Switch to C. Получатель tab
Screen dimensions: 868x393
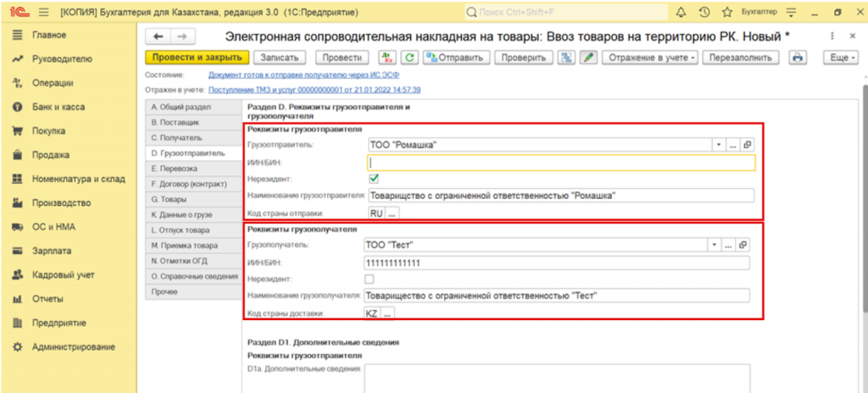194,137
